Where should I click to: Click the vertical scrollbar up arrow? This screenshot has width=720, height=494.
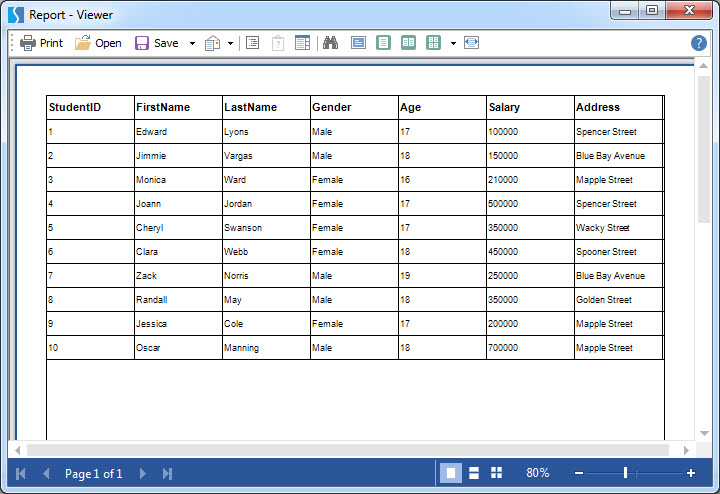point(703,66)
